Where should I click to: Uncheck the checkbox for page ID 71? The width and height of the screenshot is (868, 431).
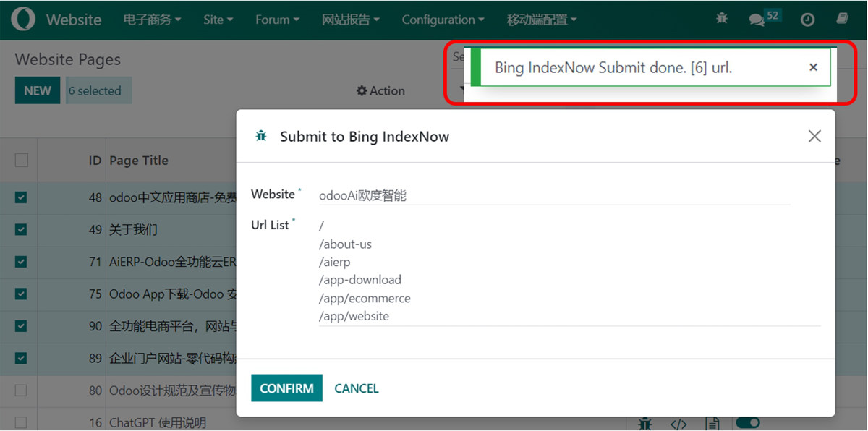tap(21, 262)
